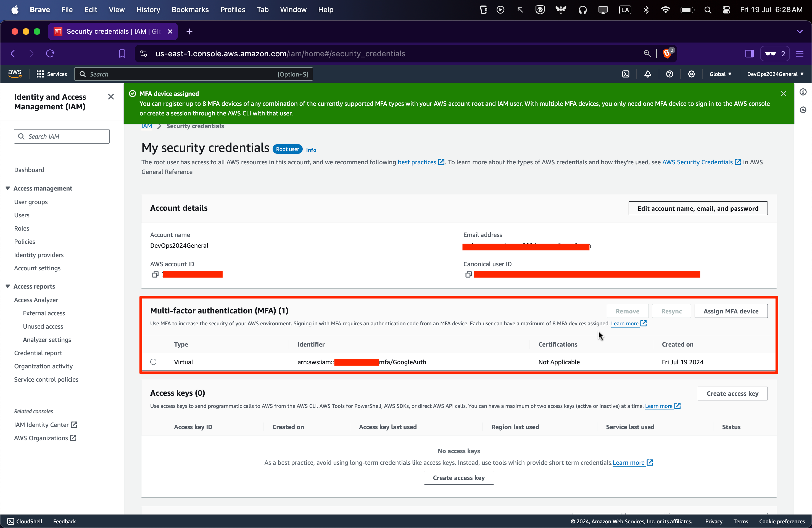Screen dimensions: 812x528
Task: Copy the AWS account ID
Action: [155, 274]
